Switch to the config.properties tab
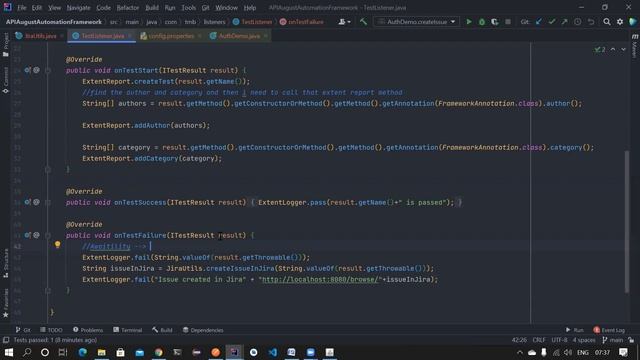Image resolution: width=640 pixels, height=360 pixels. [x=171, y=36]
